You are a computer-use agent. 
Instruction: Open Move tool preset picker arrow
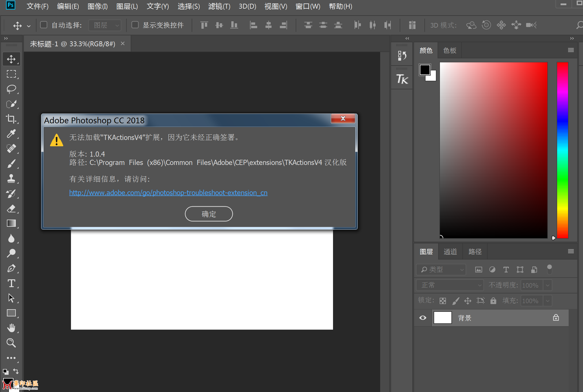coord(29,26)
